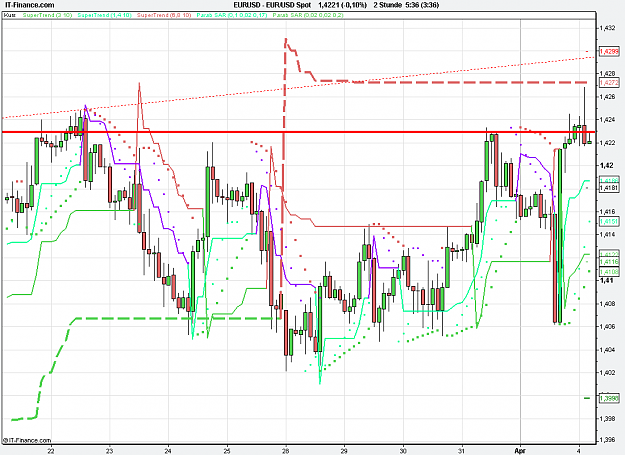Click the bold 1,41 price axis label
Image resolution: width=625 pixels, height=455 pixels.
(x=605, y=280)
